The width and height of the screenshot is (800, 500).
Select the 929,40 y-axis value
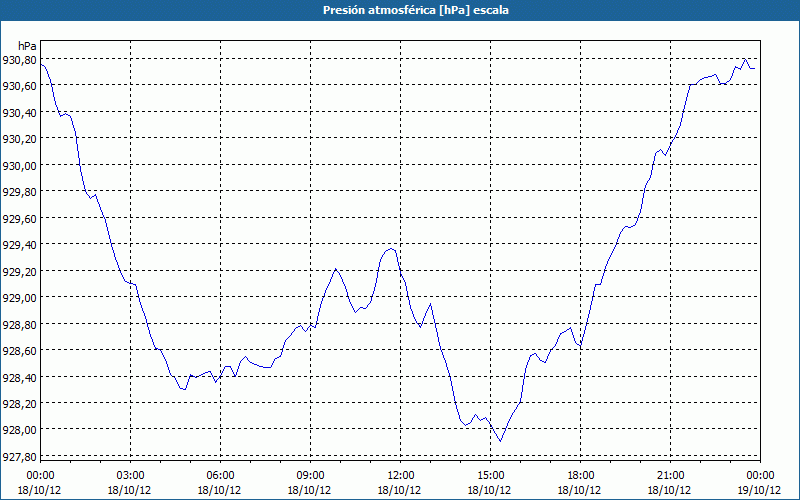19,245
